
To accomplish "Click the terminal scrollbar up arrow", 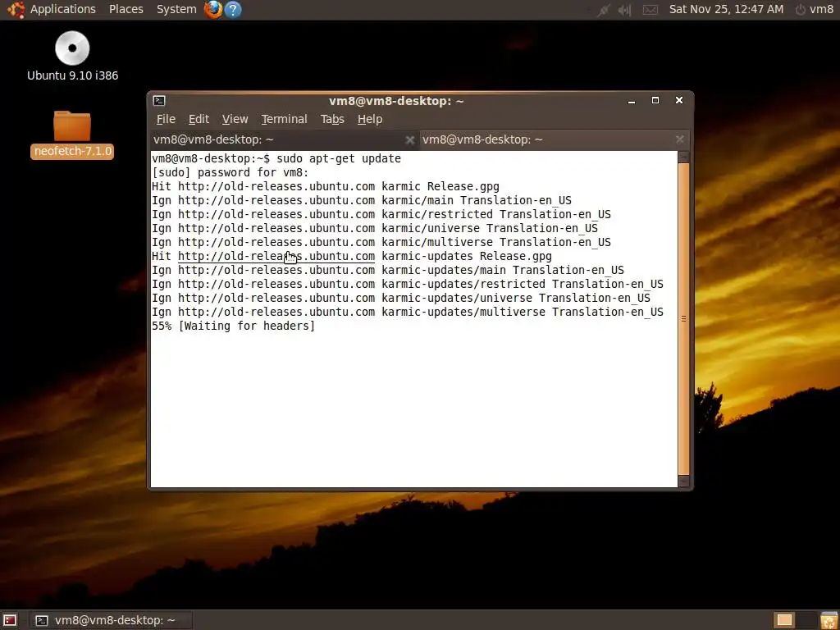I will pyautogui.click(x=683, y=157).
